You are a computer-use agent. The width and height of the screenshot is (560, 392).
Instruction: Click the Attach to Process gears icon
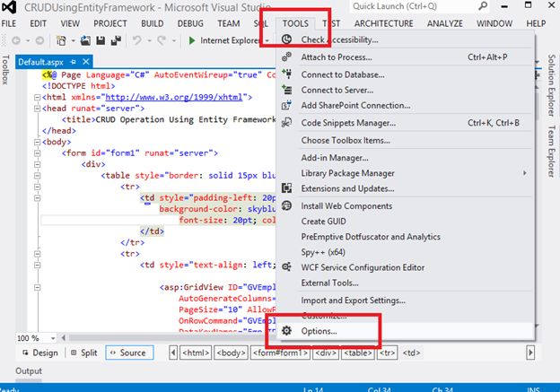(x=286, y=57)
